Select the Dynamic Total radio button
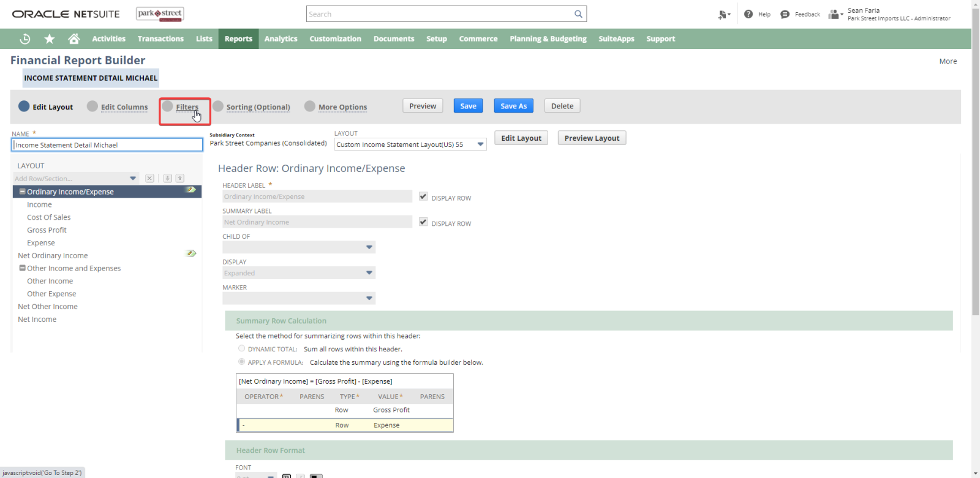 point(241,348)
